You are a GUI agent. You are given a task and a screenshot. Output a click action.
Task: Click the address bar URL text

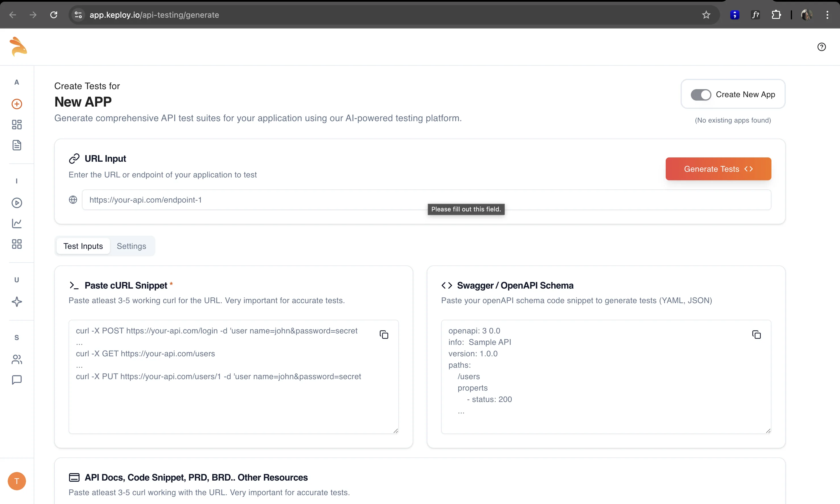click(154, 15)
